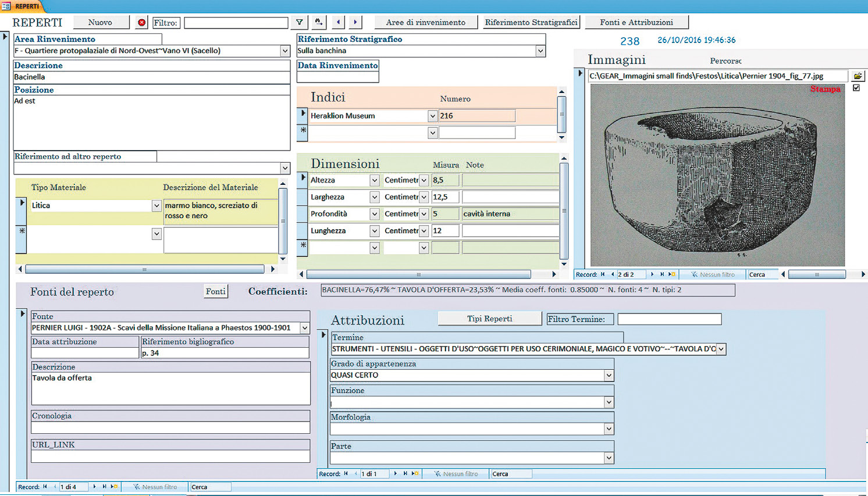Open Riferimento Stratigrafici form

tap(531, 23)
